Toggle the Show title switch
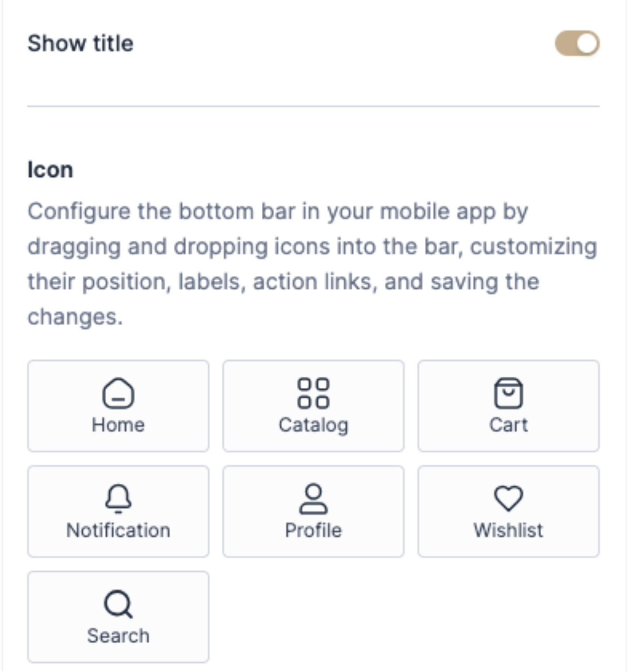627x672 pixels. (577, 43)
